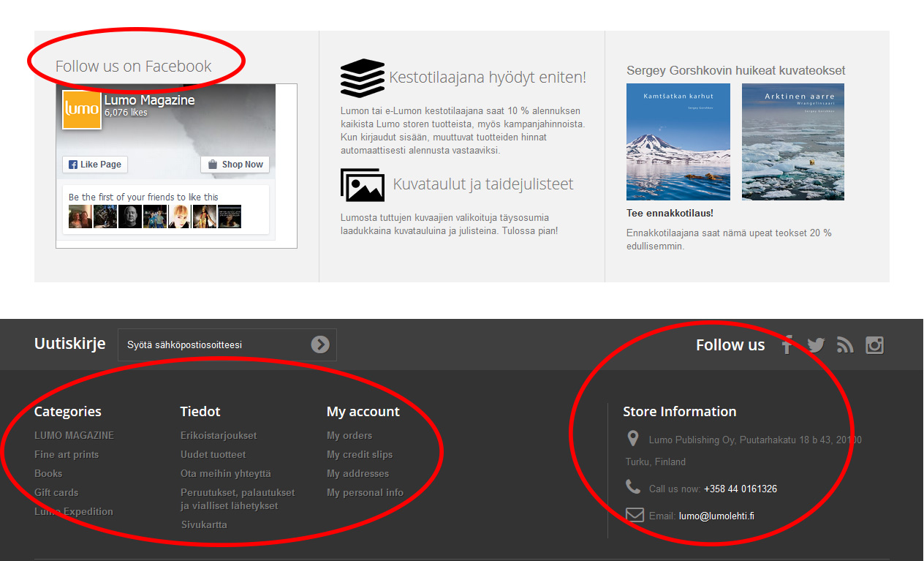Click the Lumo Publishing Oy address line
924x561 pixels.
tap(743, 451)
